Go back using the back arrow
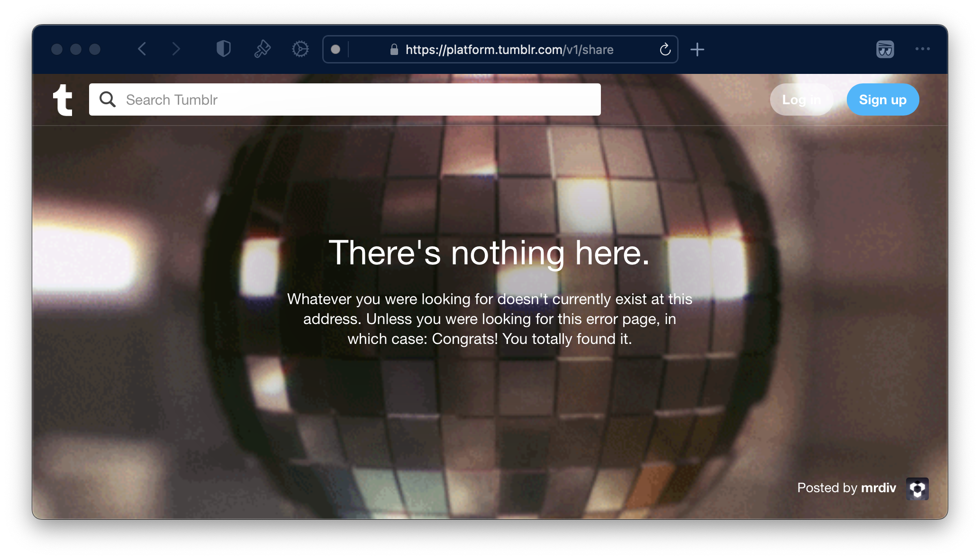Viewport: 980px width, 559px height. (x=142, y=49)
